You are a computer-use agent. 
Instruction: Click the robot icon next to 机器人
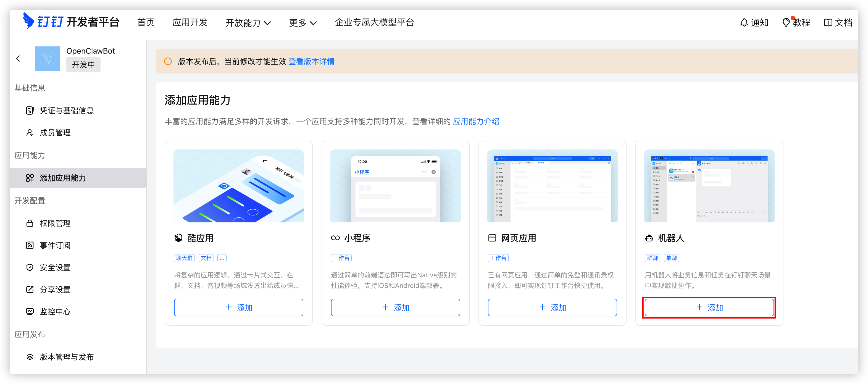tap(649, 238)
